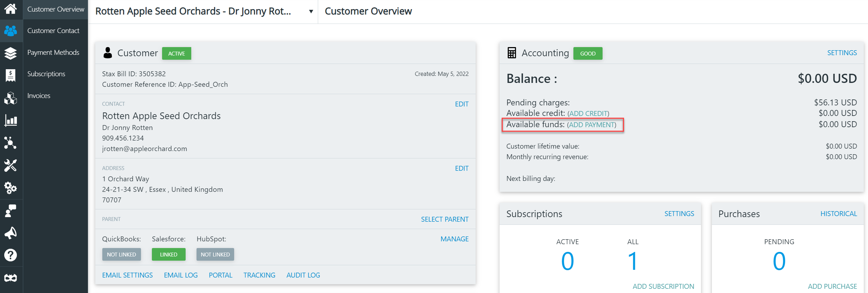Click SELECT PARENT link
This screenshot has height=293, width=868.
click(445, 219)
